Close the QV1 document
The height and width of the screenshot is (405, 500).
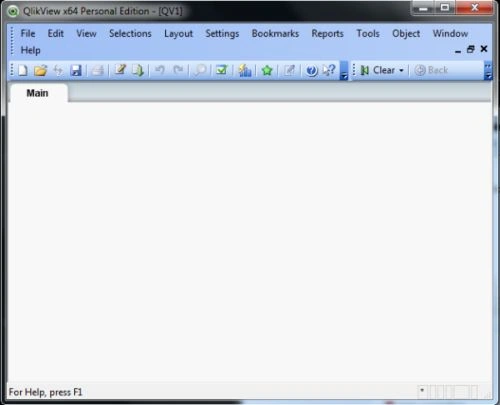click(x=484, y=49)
